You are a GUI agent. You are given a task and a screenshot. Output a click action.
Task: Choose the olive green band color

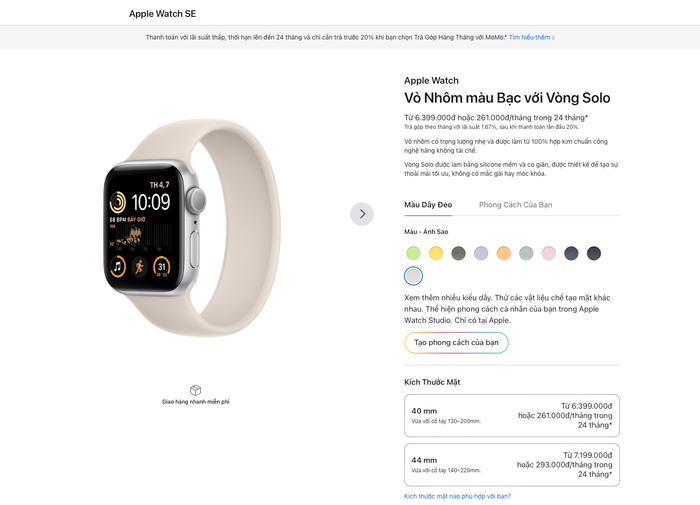click(x=458, y=253)
